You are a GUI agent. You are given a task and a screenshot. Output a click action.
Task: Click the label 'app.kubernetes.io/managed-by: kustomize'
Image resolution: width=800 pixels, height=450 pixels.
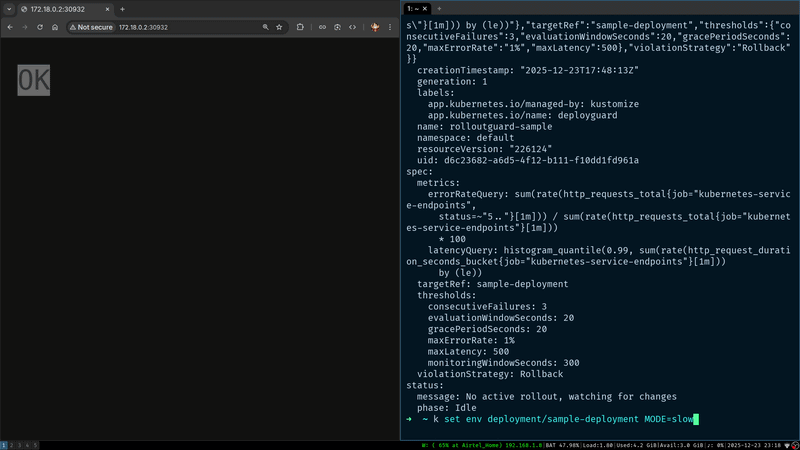pos(533,104)
